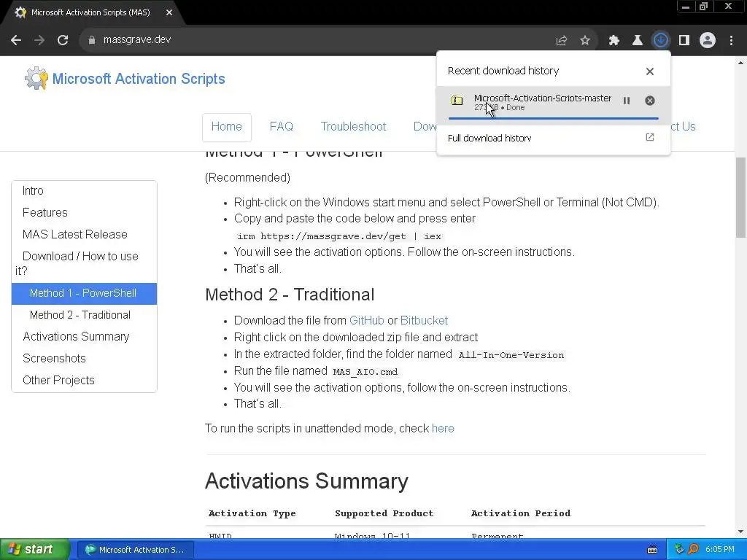Image resolution: width=747 pixels, height=560 pixels.
Task: Click the Supported Product column header
Action: [384, 513]
